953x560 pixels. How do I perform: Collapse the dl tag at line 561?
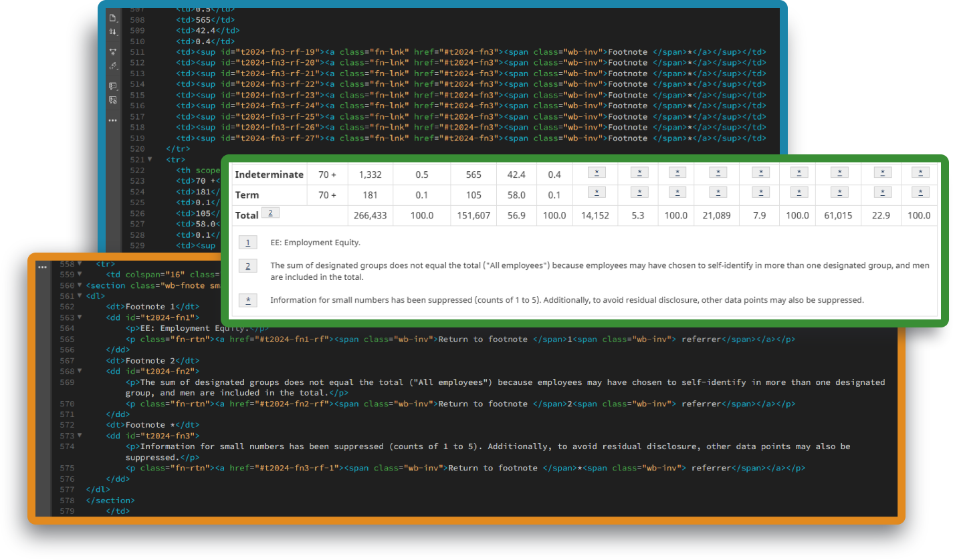click(80, 296)
